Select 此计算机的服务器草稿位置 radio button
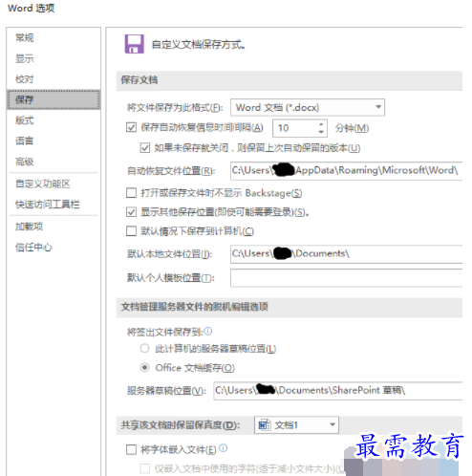 tap(144, 348)
